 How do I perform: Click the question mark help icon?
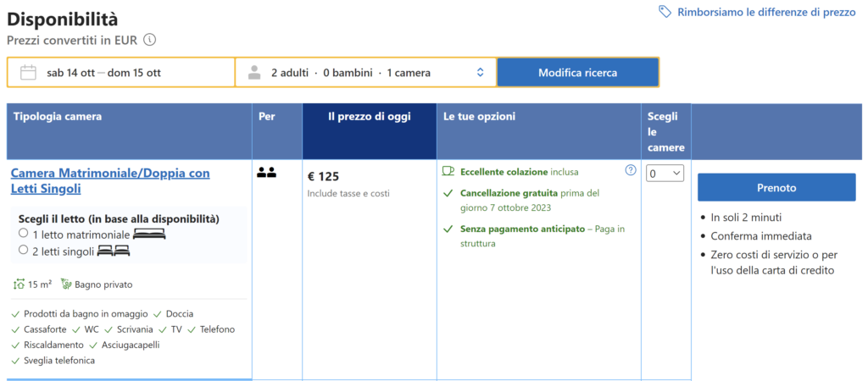pyautogui.click(x=631, y=170)
